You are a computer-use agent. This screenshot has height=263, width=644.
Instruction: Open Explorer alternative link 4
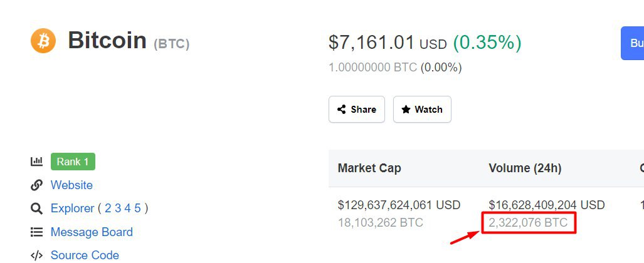pyautogui.click(x=127, y=209)
